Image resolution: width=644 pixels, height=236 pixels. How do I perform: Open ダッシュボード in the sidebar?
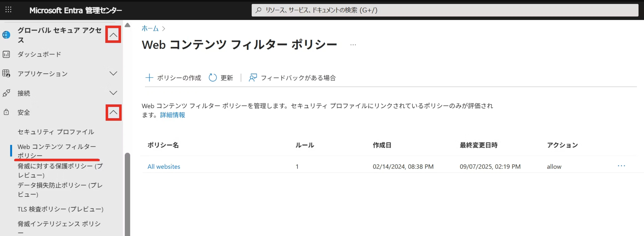pyautogui.click(x=39, y=54)
